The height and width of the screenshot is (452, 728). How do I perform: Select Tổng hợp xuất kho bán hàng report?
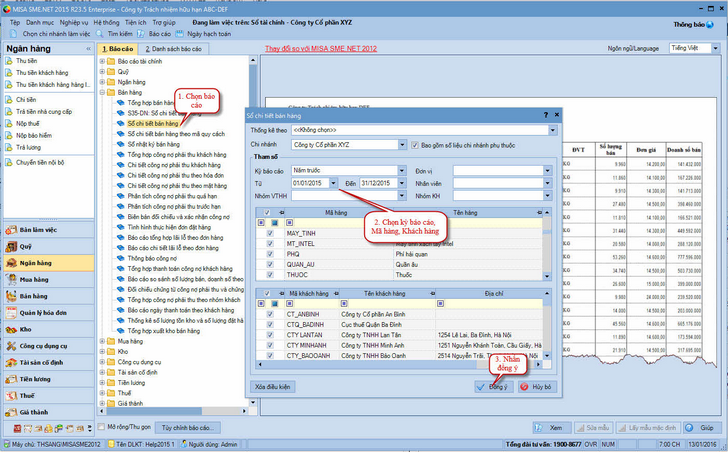(x=163, y=331)
